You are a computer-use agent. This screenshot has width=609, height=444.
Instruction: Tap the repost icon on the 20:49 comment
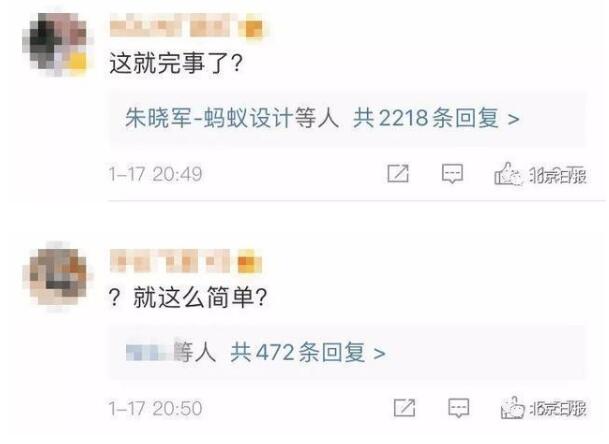click(398, 173)
